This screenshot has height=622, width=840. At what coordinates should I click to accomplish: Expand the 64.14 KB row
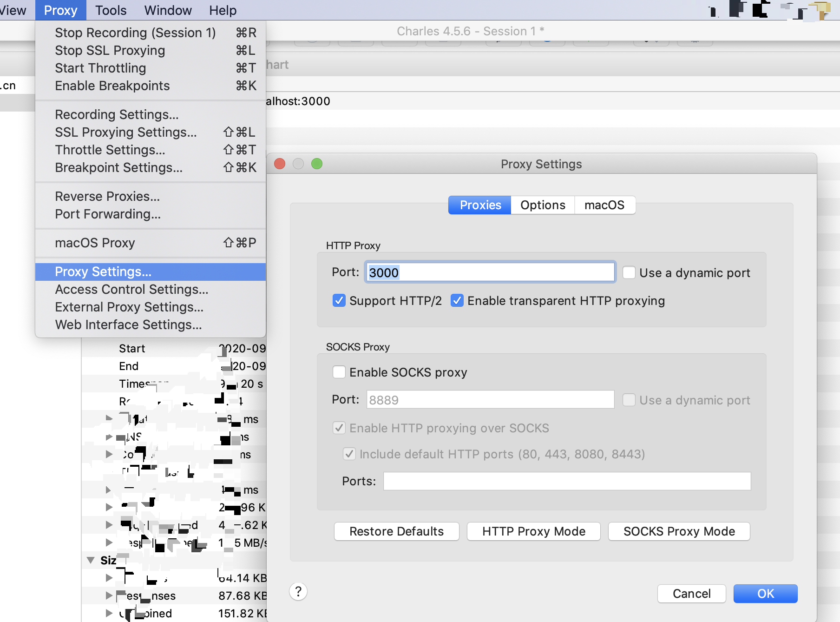[109, 578]
